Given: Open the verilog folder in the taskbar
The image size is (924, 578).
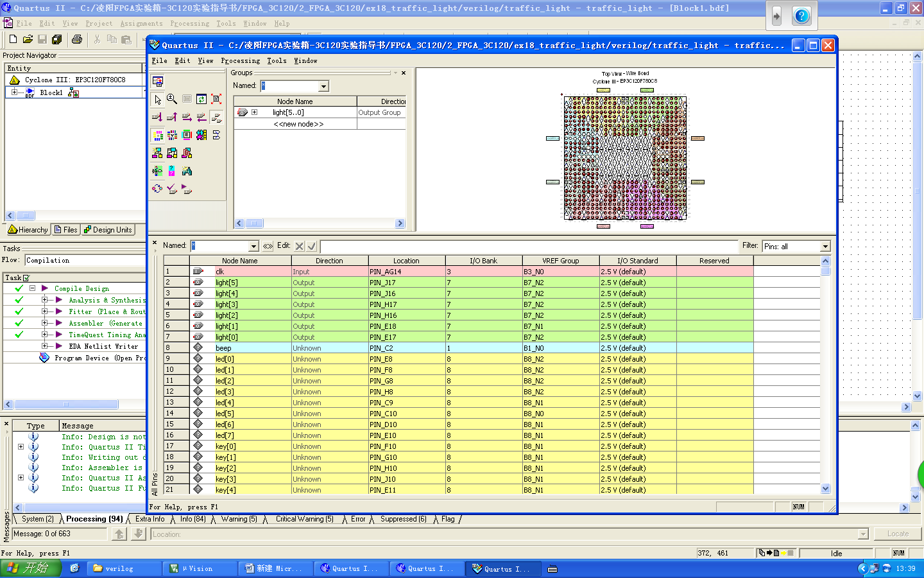Looking at the screenshot, I should (x=124, y=568).
